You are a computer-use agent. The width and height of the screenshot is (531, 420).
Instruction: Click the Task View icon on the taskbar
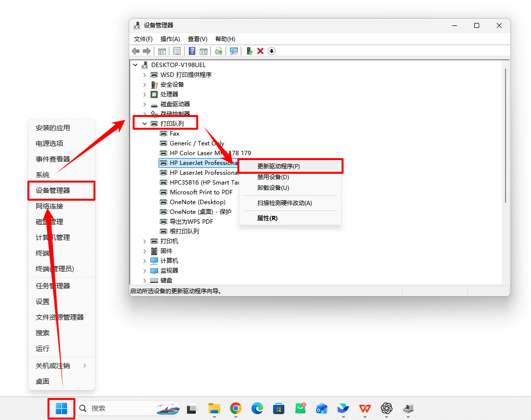coord(192,409)
